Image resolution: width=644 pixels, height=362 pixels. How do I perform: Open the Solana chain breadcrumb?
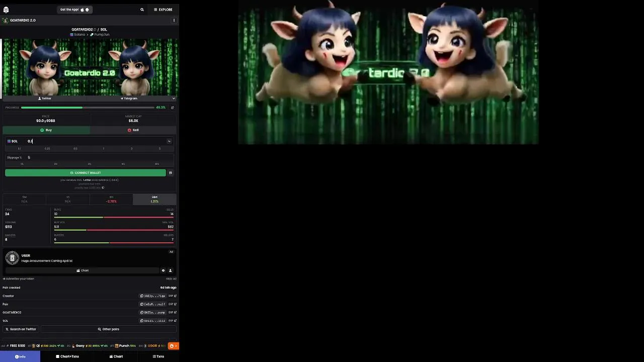77,35
